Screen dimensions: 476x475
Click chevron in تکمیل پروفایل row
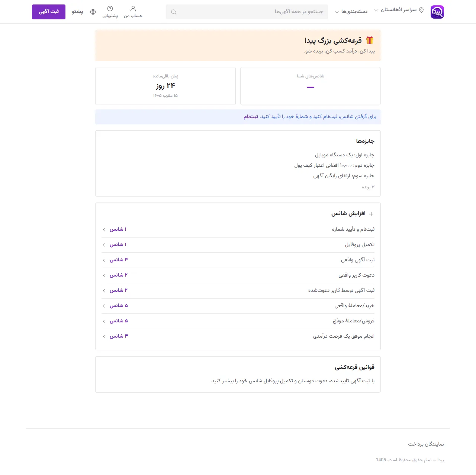coord(104,245)
